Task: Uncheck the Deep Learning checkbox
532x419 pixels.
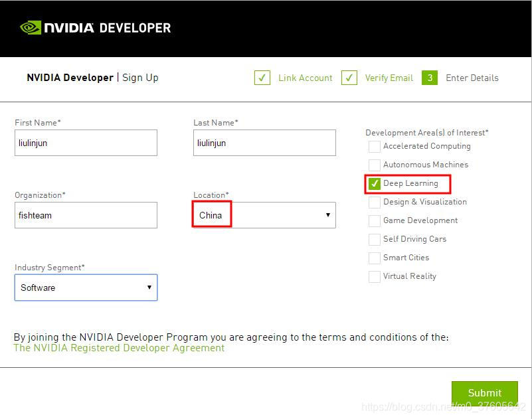Action: tap(374, 184)
